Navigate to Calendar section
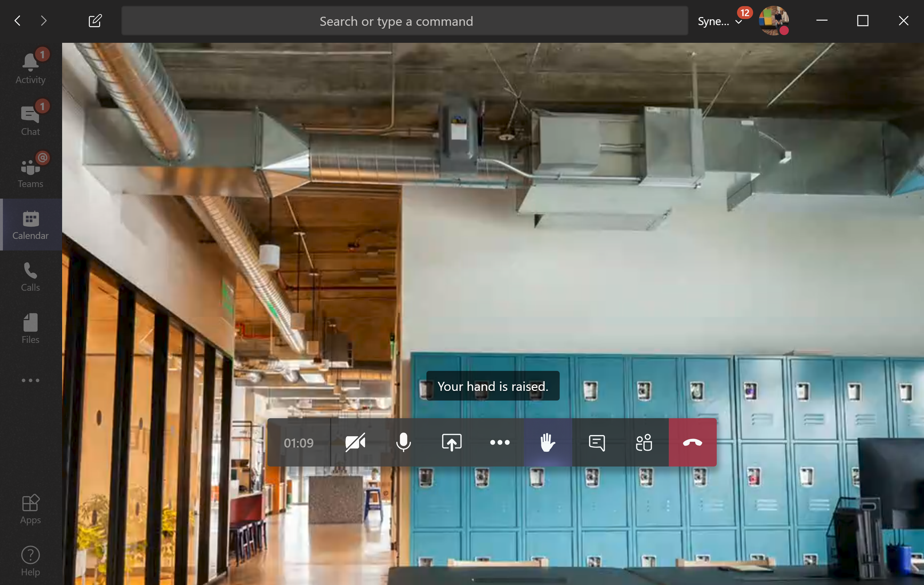 [x=30, y=224]
